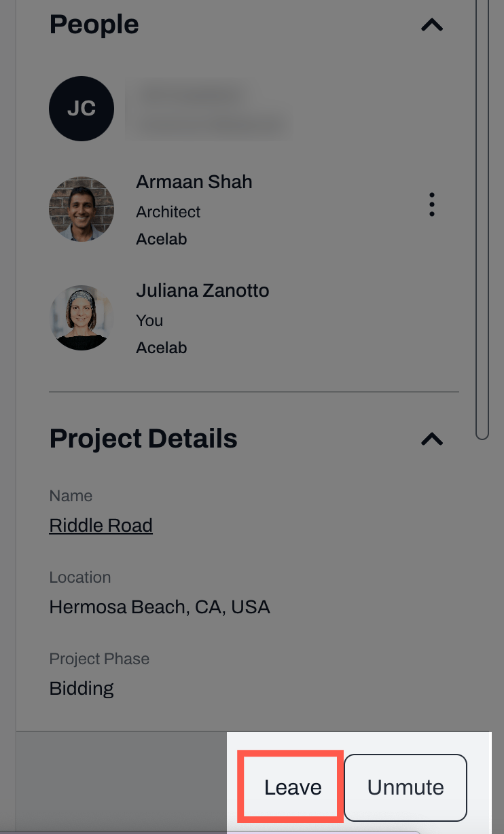The image size is (504, 834).
Task: Click Armaan Shah's profile photo
Action: tap(82, 209)
